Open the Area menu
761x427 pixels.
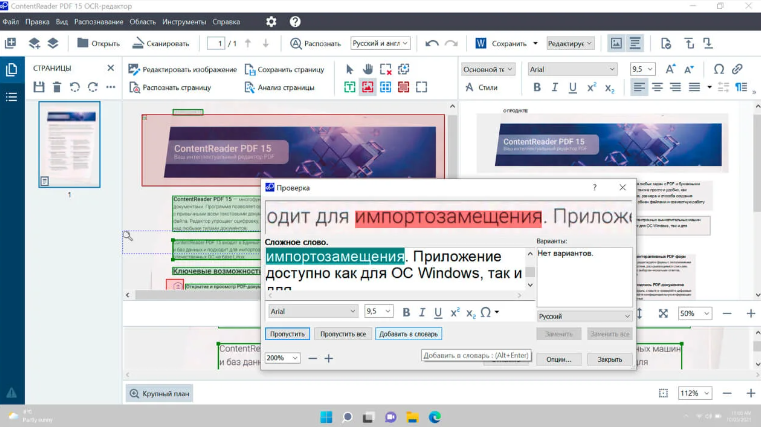pyautogui.click(x=143, y=21)
